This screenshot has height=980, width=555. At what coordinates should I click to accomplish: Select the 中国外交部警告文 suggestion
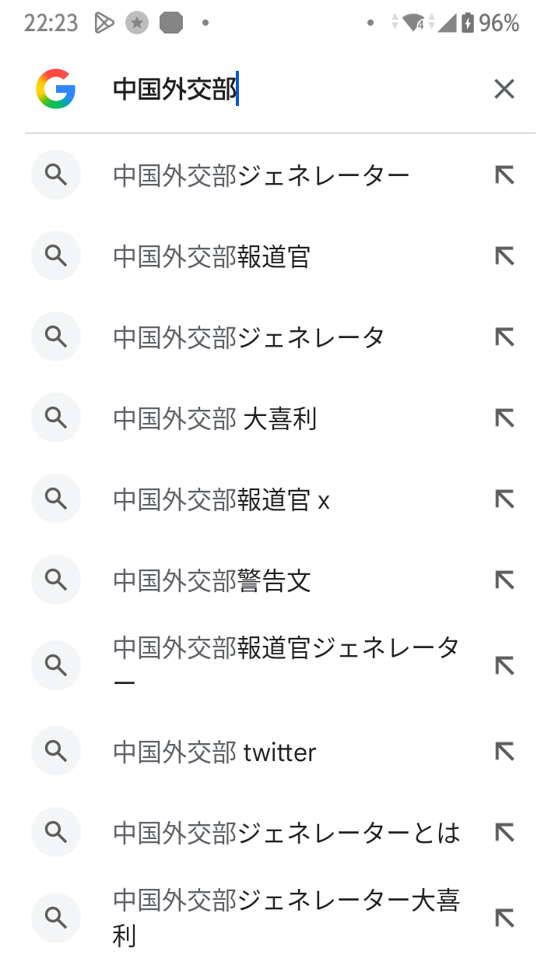[x=213, y=581]
